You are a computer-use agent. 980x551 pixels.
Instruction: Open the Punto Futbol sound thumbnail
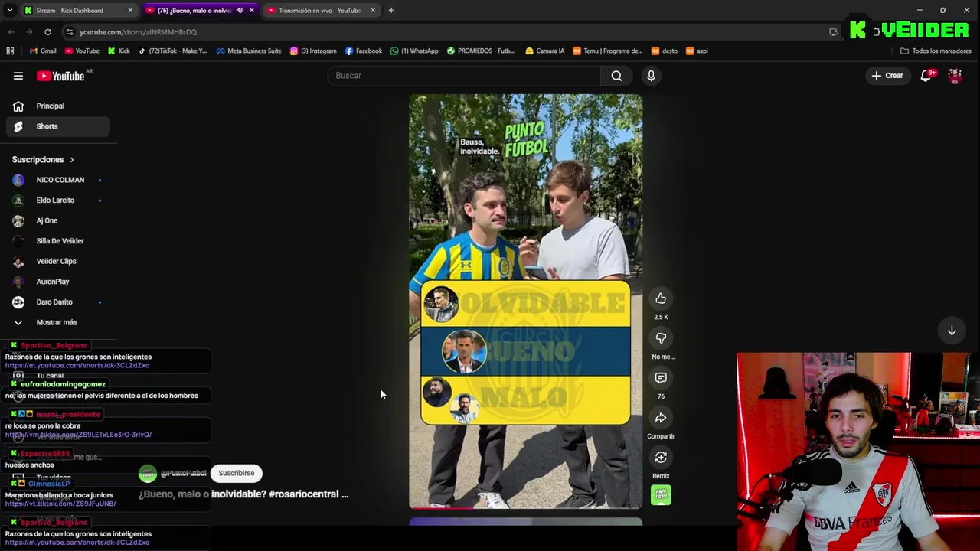[x=661, y=495]
